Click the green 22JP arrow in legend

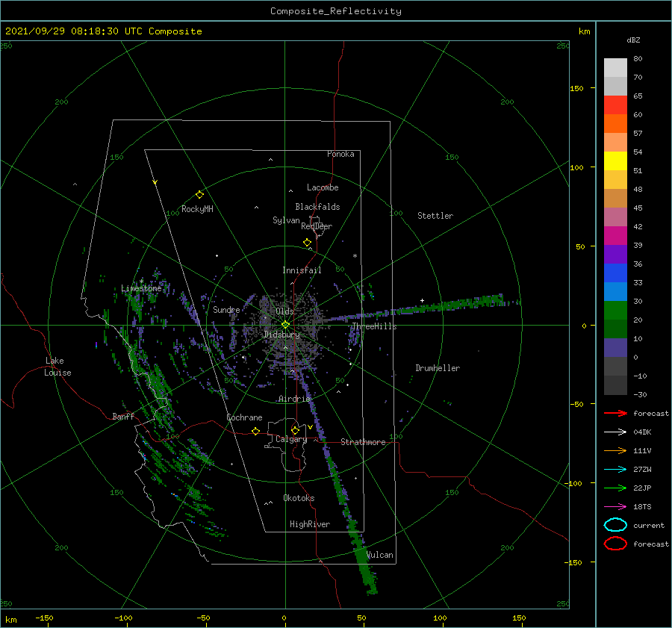(615, 488)
